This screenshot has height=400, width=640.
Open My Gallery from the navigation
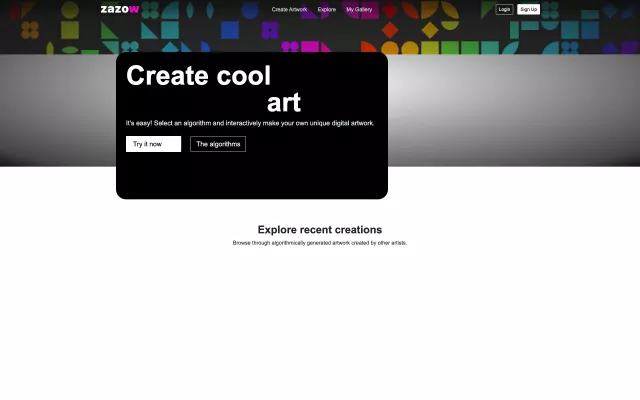click(x=359, y=9)
